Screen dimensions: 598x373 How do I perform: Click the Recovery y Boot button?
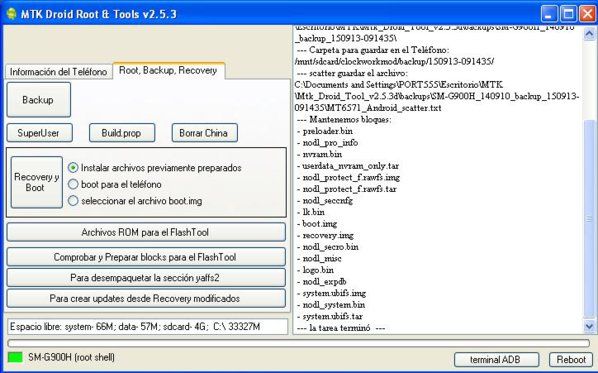36,182
